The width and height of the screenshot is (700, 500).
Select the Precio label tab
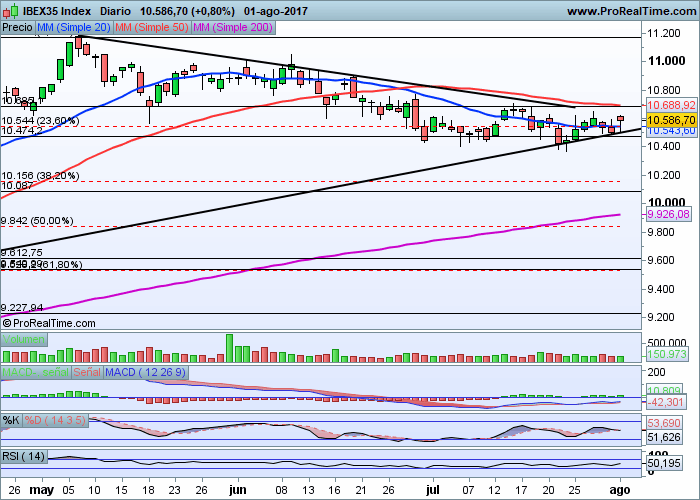[x=17, y=28]
